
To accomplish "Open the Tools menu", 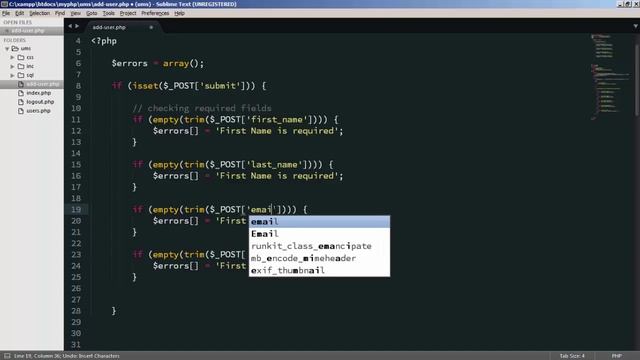I will [x=109, y=13].
